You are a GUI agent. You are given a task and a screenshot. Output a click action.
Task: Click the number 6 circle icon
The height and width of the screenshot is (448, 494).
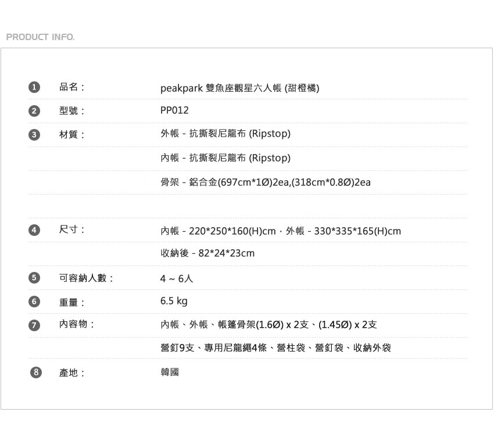tap(34, 302)
